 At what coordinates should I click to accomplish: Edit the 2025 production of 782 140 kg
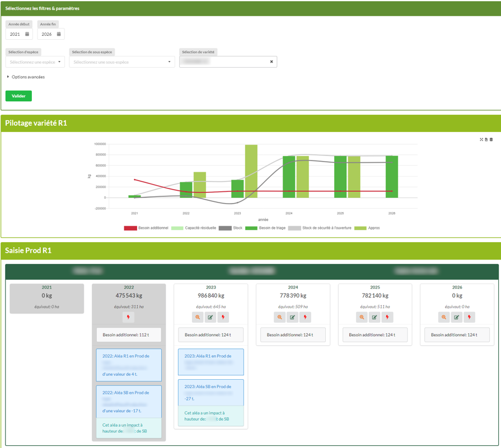click(374, 317)
